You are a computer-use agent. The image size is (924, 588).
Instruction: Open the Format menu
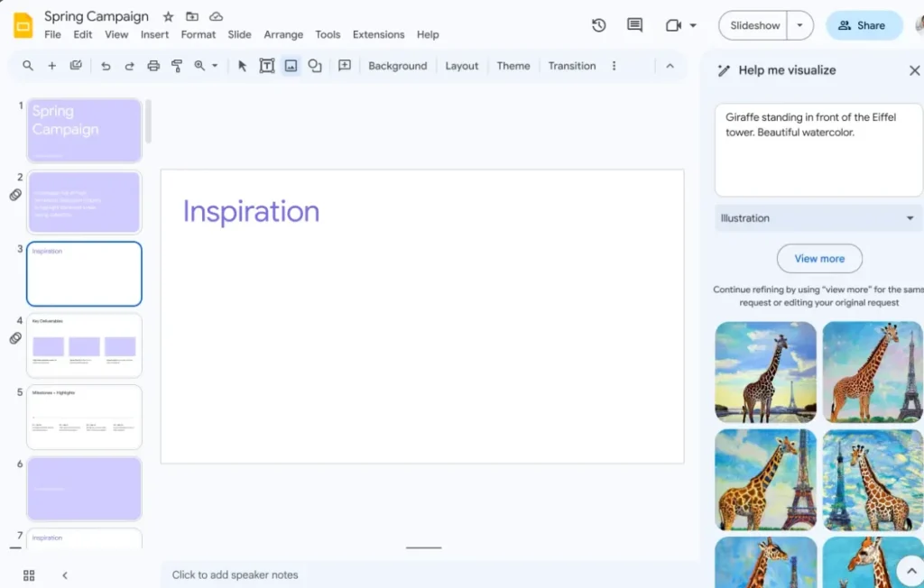198,35
